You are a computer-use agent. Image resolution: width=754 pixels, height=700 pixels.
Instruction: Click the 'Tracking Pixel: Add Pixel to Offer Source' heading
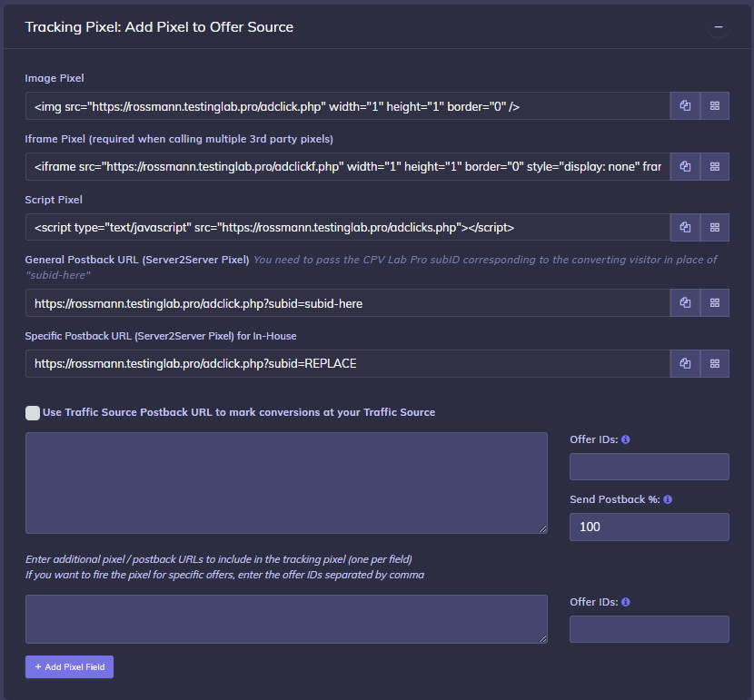click(159, 27)
